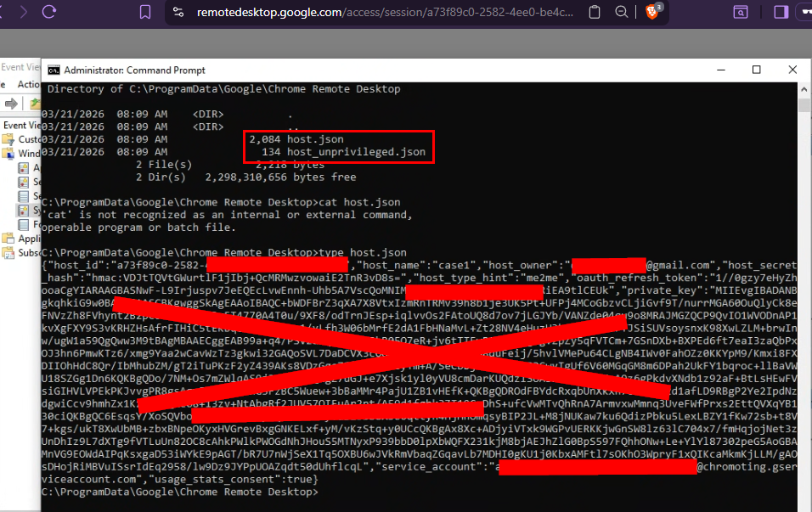The width and height of the screenshot is (812, 512).
Task: Click '"usage_stats_consent":true}' text
Action: 233,480
